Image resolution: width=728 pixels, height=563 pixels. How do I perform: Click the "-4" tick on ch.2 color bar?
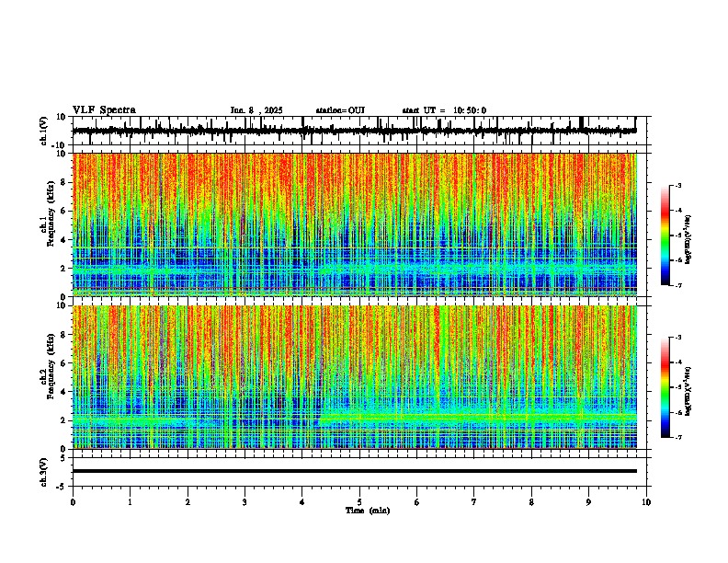click(678, 362)
